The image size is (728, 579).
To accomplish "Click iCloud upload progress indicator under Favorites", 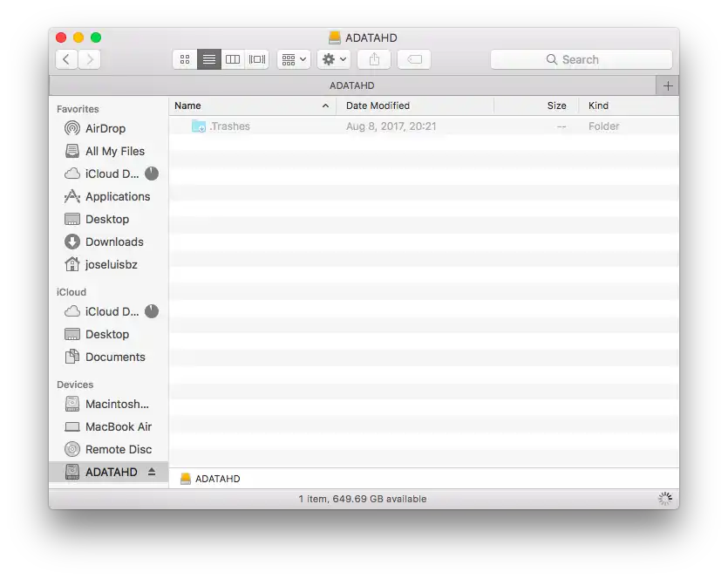I will [152, 174].
